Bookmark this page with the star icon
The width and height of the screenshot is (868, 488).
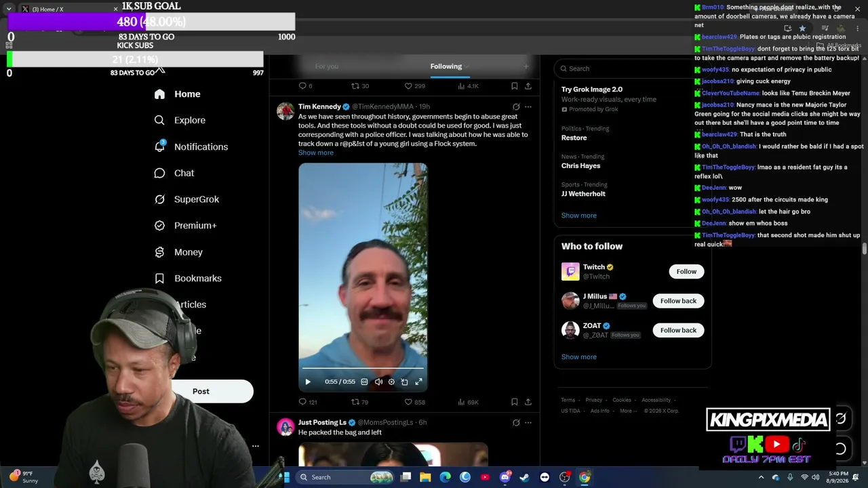pos(802,28)
